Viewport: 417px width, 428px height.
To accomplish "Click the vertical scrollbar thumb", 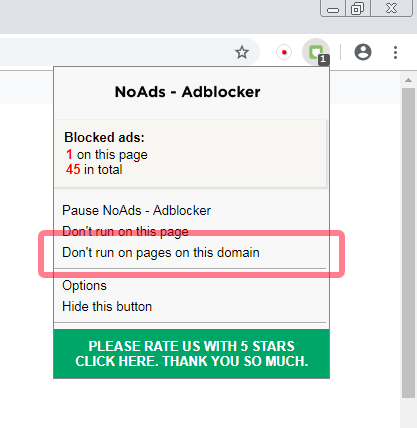I will pos(408,243).
